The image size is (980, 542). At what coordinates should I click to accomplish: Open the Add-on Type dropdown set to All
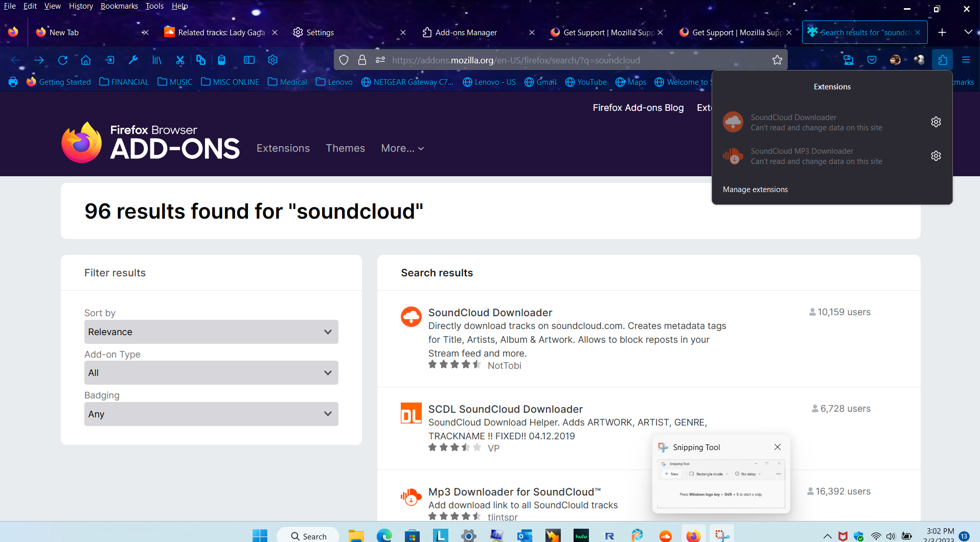[x=211, y=373]
